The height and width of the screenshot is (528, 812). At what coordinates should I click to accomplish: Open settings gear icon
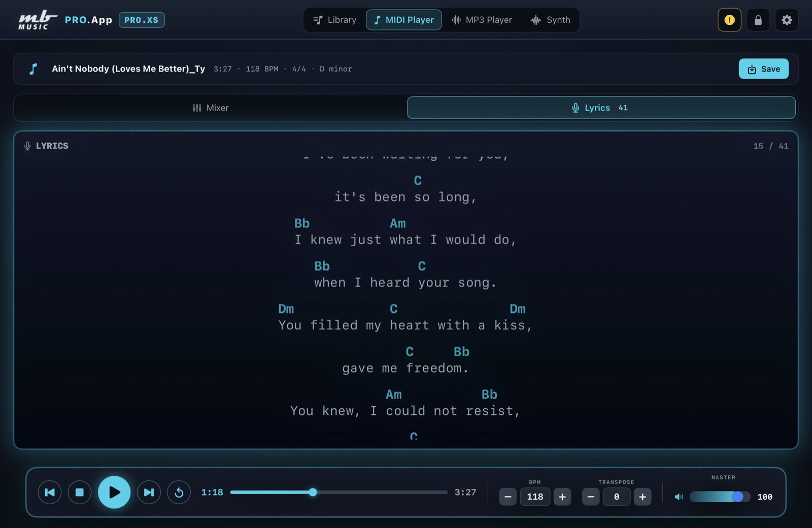(x=787, y=20)
